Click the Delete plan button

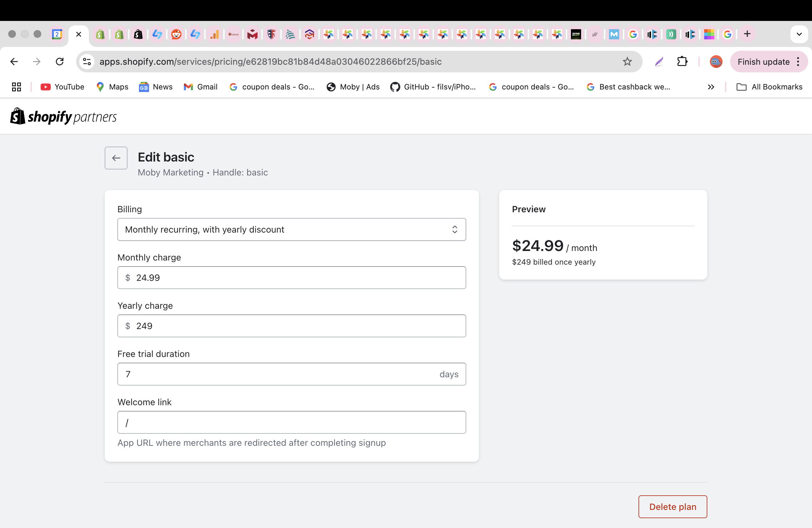pos(672,506)
